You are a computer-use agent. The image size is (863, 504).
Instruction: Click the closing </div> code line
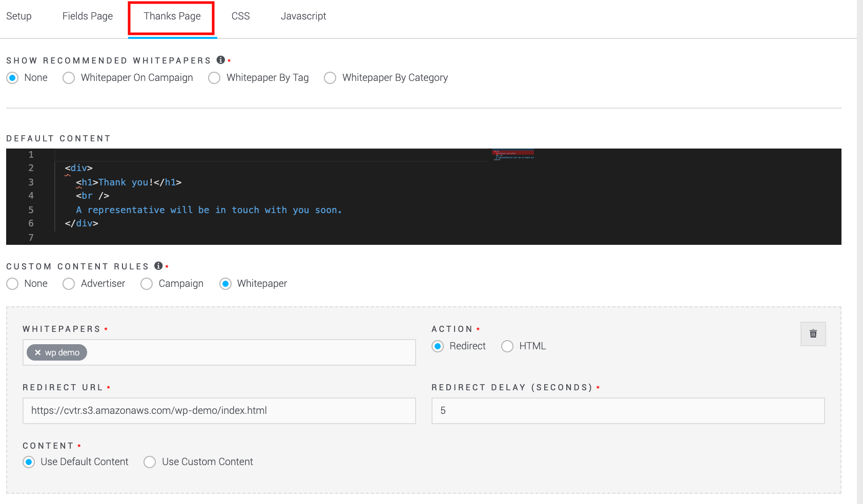[x=81, y=223]
